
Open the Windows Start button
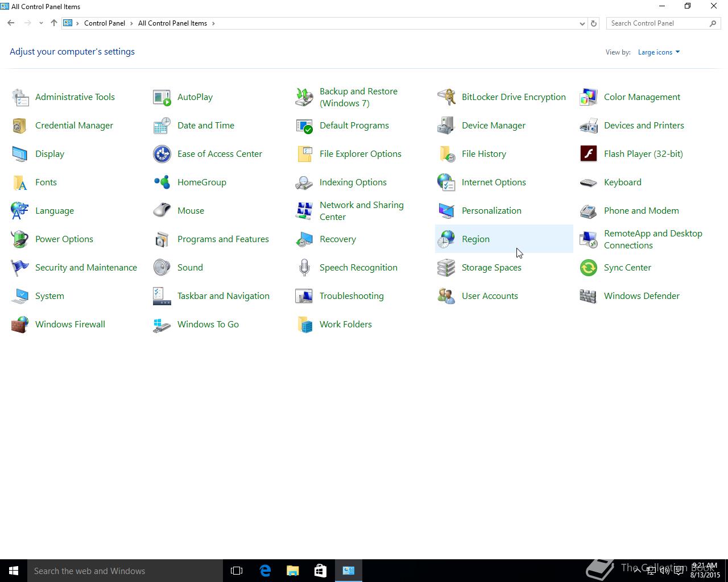coord(14,571)
